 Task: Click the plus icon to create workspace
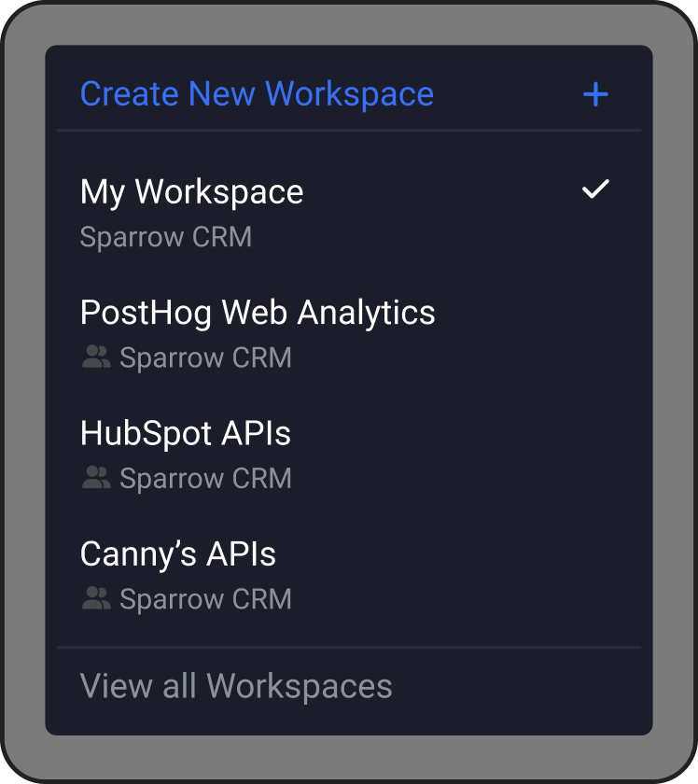[x=595, y=94]
